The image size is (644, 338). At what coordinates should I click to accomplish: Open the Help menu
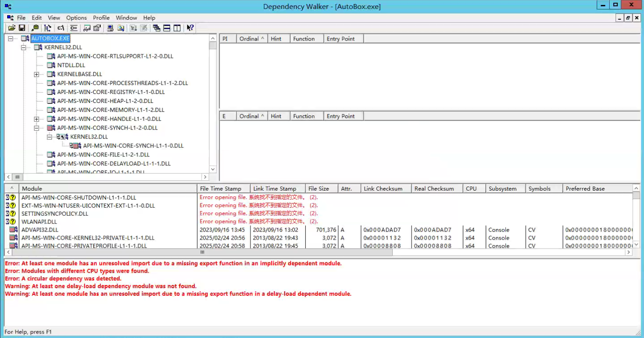(149, 18)
